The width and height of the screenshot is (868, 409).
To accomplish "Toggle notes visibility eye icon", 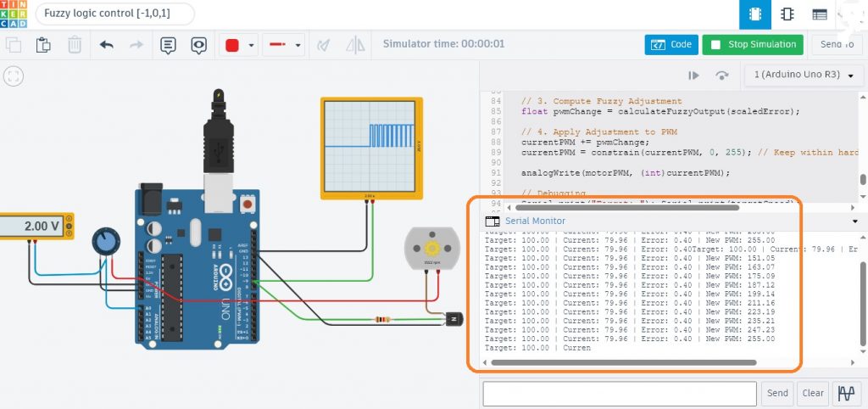I will [198, 45].
